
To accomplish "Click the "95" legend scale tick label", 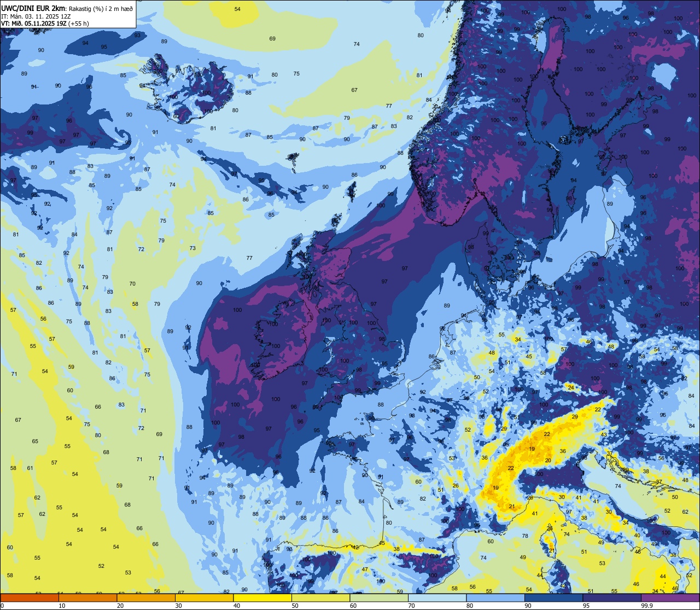I will [x=586, y=606].
